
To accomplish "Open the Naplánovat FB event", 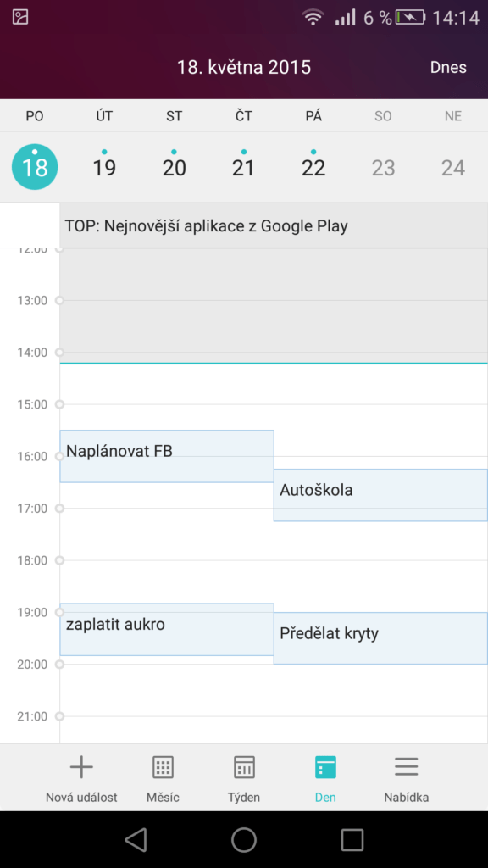I will [x=167, y=456].
